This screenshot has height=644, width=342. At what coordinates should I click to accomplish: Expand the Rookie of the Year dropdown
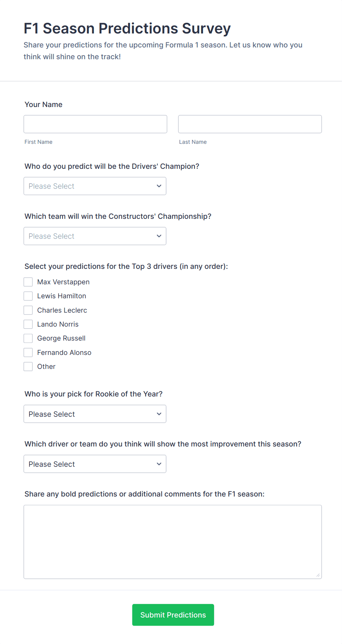95,414
